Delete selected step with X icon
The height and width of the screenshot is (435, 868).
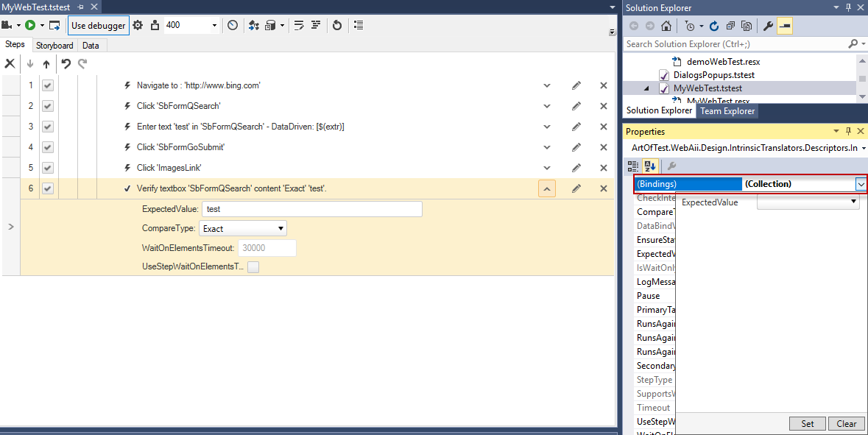pyautogui.click(x=10, y=63)
